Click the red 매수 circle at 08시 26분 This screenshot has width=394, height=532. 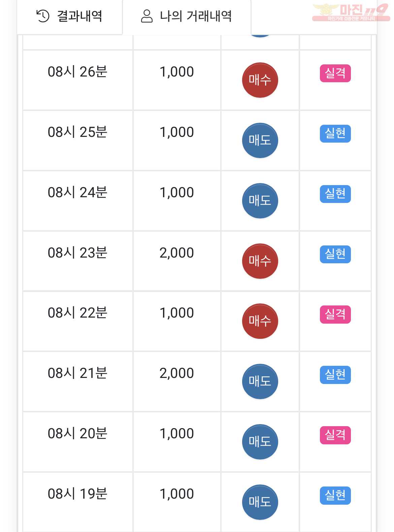click(x=260, y=80)
